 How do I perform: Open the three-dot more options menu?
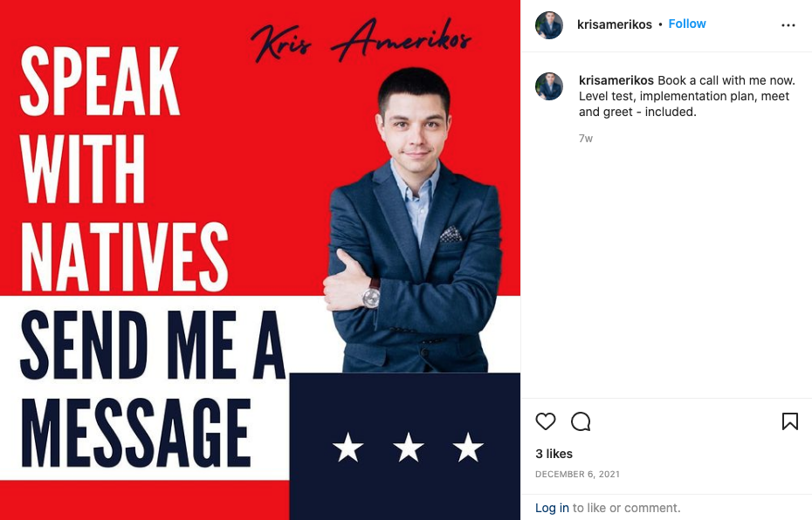[788, 25]
